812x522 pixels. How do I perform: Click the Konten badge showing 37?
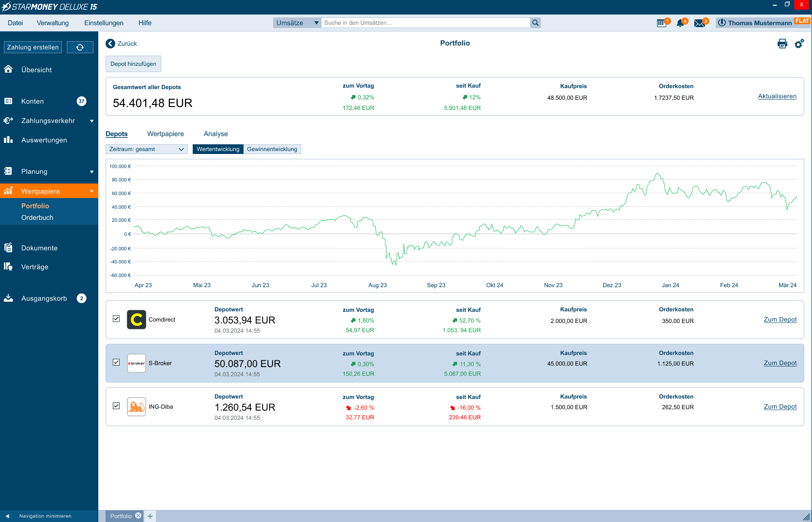click(81, 101)
